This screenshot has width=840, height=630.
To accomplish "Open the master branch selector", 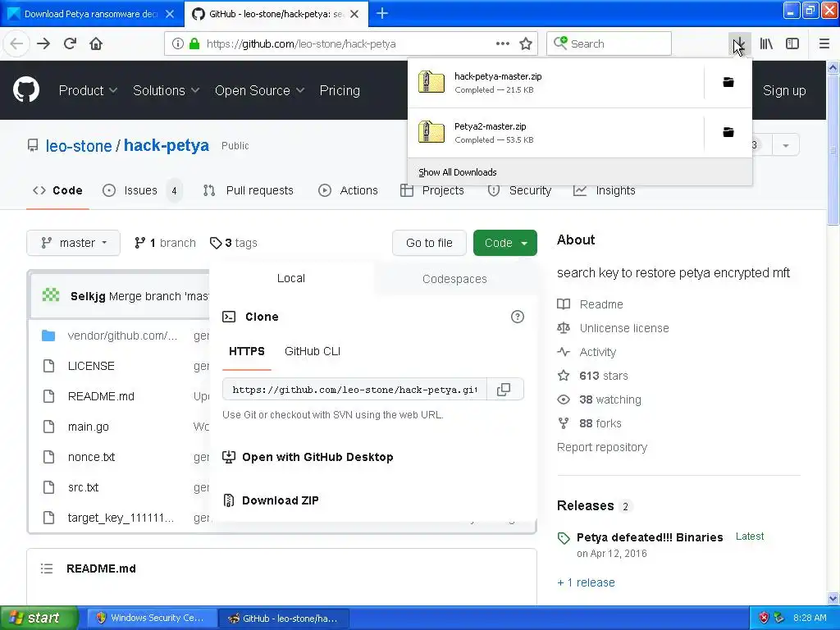I will pos(73,243).
